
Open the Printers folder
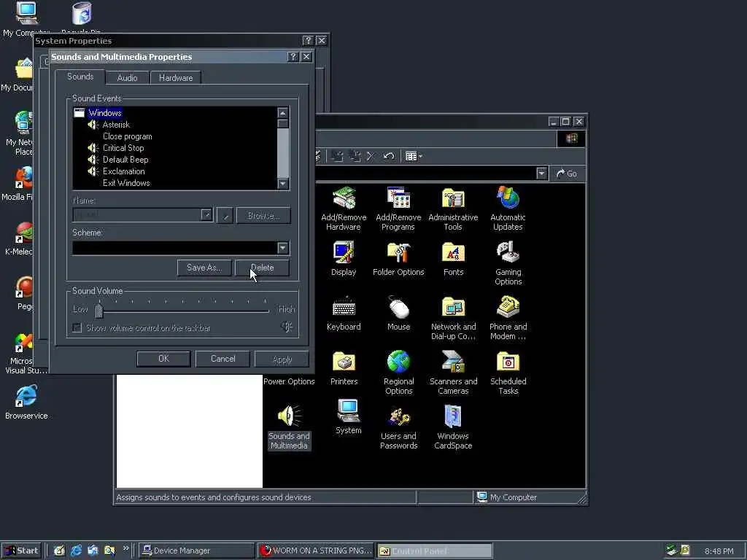tap(344, 368)
